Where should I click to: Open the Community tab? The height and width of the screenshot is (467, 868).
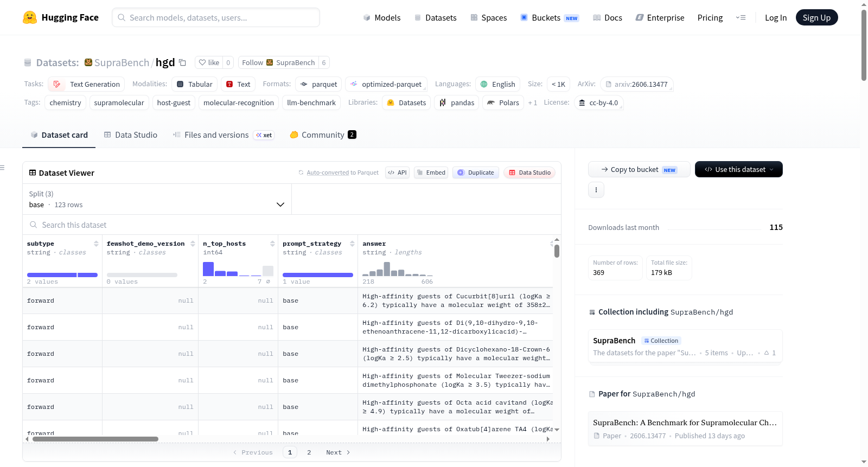point(323,135)
